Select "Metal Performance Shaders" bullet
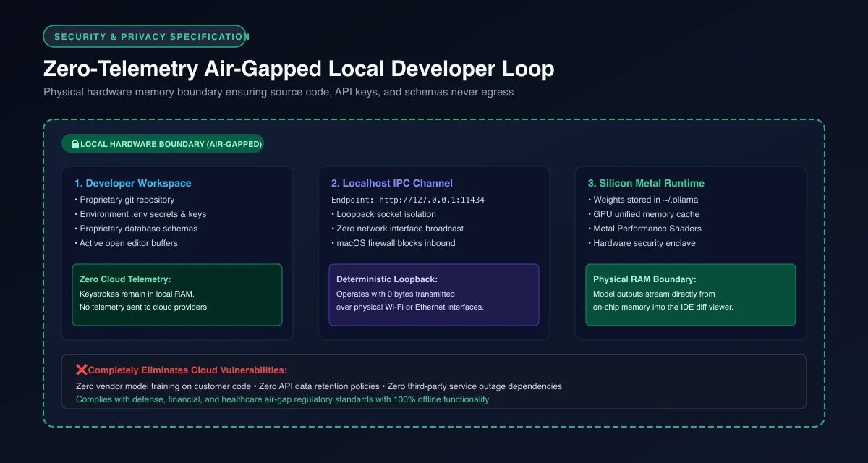 [x=644, y=229]
